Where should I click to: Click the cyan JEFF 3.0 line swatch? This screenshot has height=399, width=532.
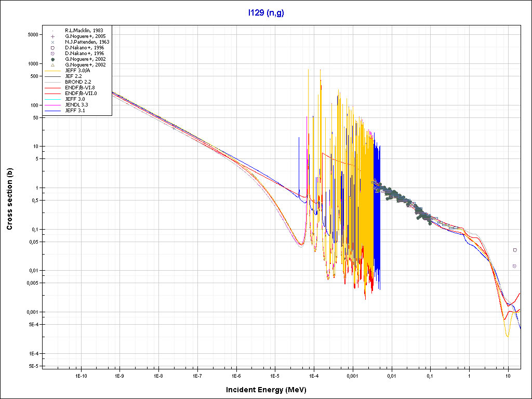pyautogui.click(x=53, y=99)
